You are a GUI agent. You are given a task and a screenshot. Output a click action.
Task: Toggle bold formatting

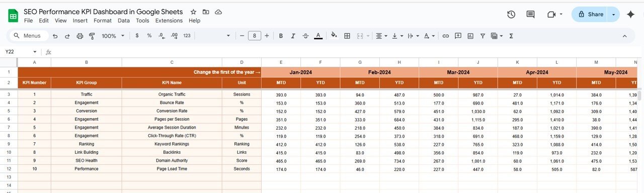pyautogui.click(x=281, y=36)
